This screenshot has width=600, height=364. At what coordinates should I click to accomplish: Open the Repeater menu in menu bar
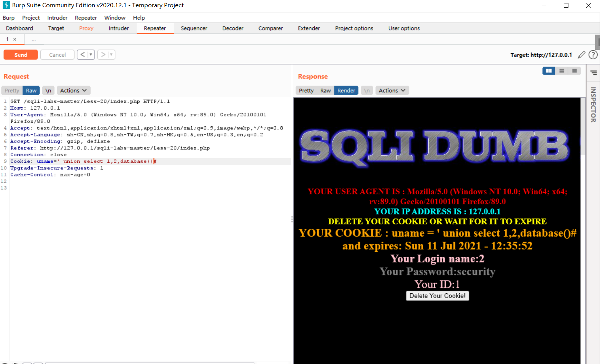coord(86,18)
